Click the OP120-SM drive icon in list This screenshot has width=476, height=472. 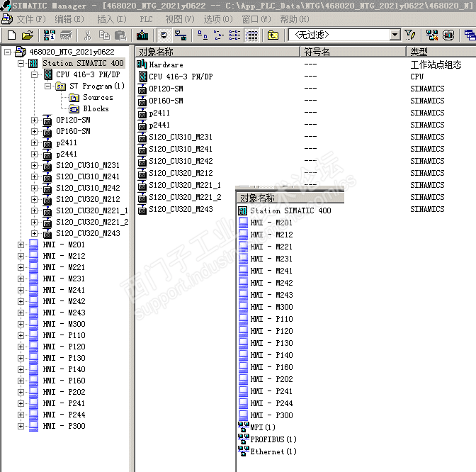coord(142,89)
